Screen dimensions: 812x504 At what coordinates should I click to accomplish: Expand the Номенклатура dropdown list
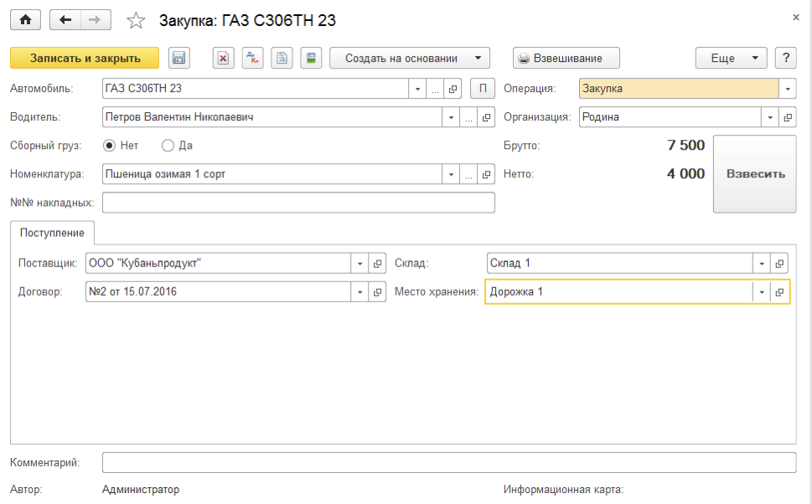pos(451,174)
